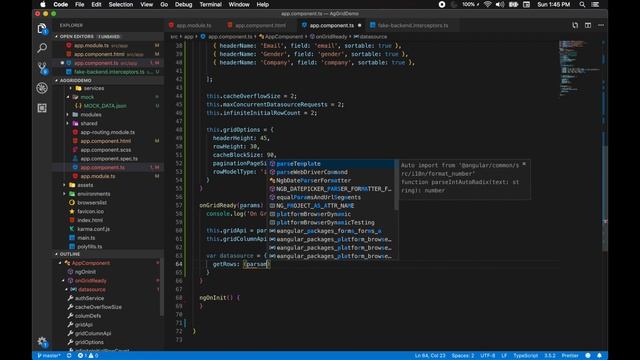
Task: Choose platformBrowserDynamicTesting suggestion
Action: 331,222
